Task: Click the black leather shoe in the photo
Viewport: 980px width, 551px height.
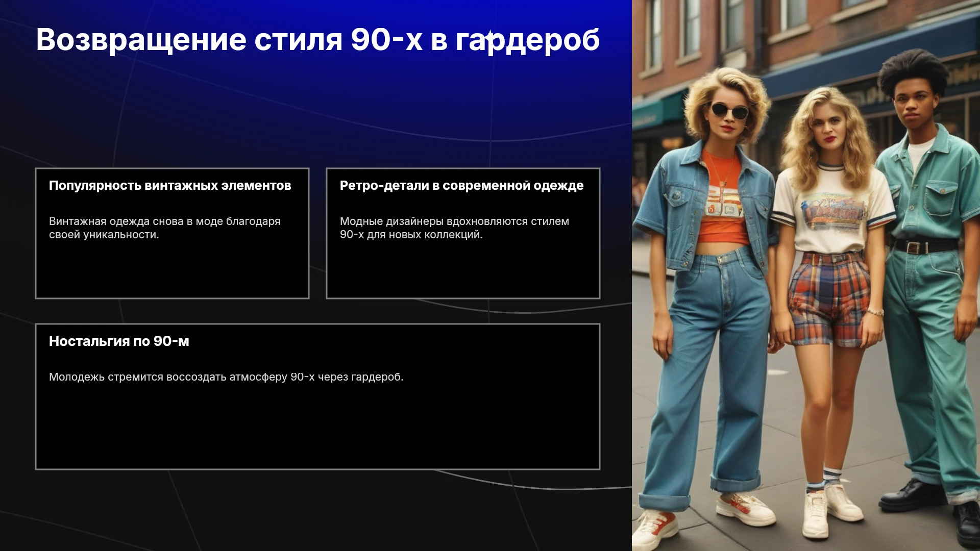Action: coord(912,493)
